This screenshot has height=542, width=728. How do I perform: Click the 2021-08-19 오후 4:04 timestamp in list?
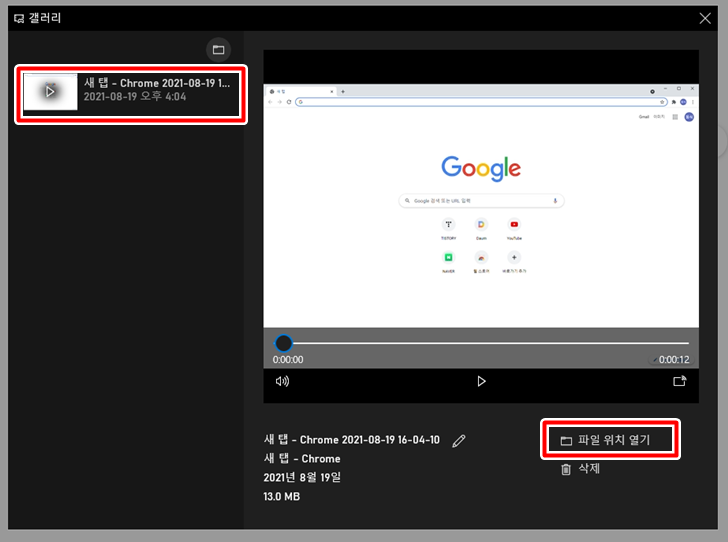[135, 97]
